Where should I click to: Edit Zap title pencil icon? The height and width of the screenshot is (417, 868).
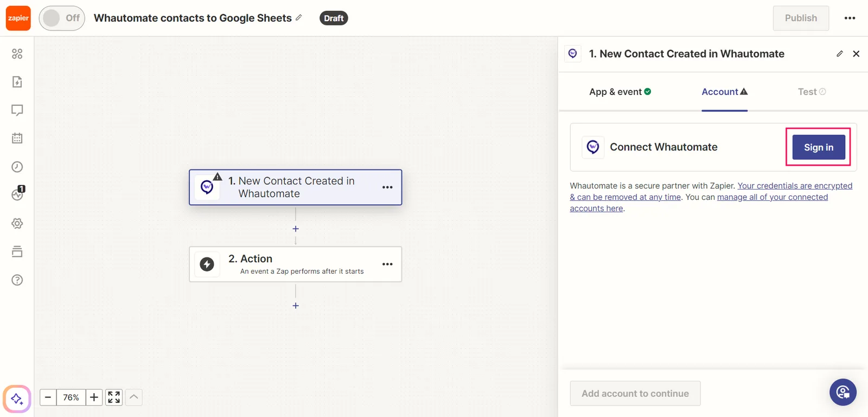(298, 17)
